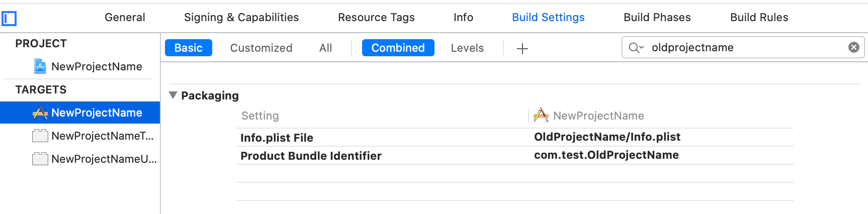Open search options magnifier dropdown
This screenshot has height=214, width=868.
(636, 48)
